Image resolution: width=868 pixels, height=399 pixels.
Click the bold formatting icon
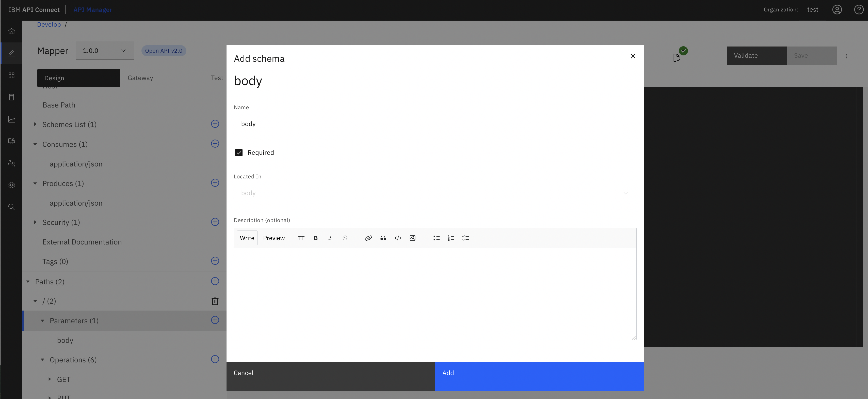point(315,238)
